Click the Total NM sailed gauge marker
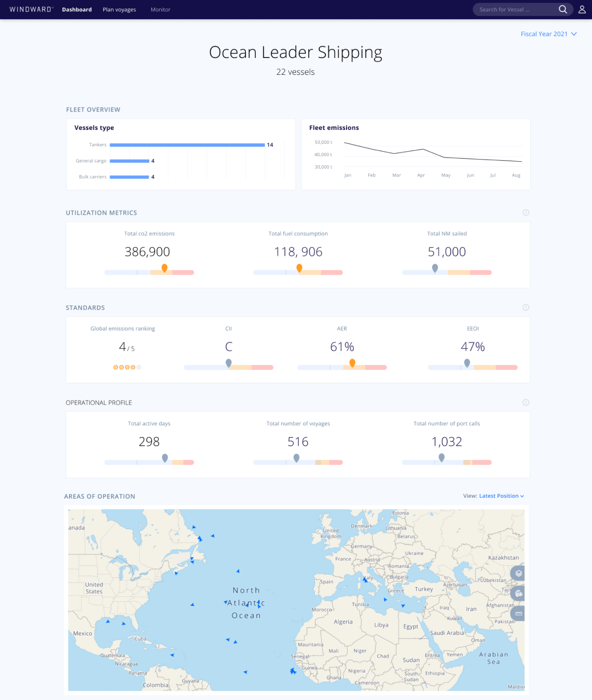The image size is (592, 700). click(435, 268)
